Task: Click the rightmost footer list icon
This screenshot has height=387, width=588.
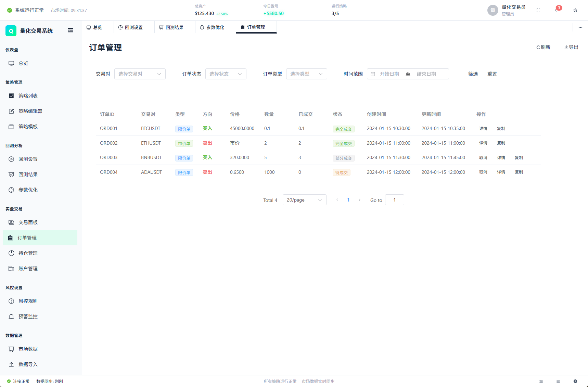Action: click(x=558, y=381)
